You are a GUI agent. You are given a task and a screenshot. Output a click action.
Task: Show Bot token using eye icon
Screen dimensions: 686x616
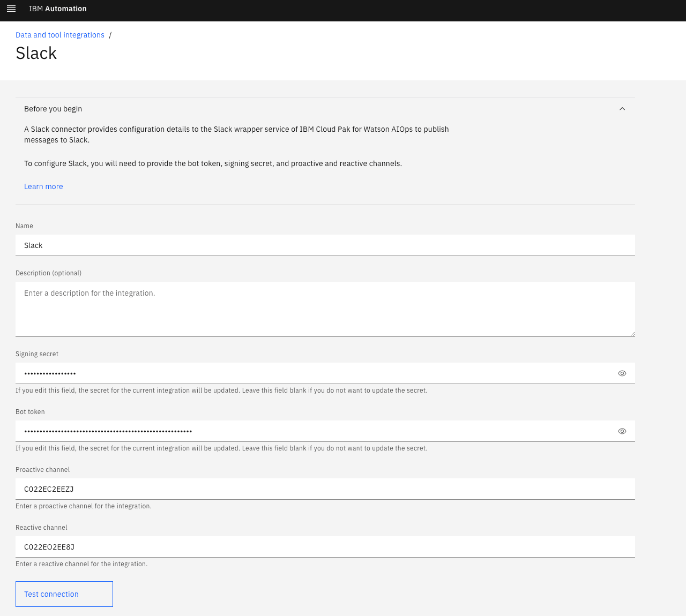point(622,431)
